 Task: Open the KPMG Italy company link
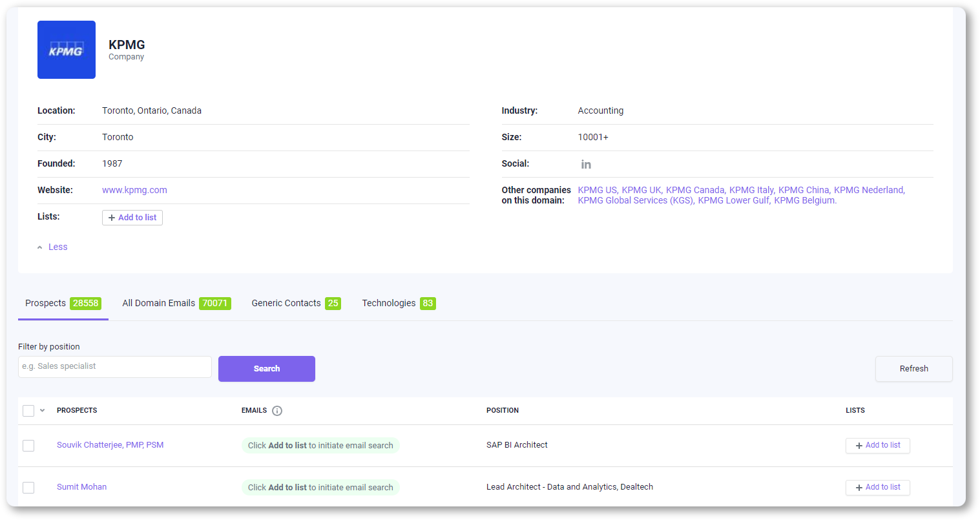(x=752, y=190)
